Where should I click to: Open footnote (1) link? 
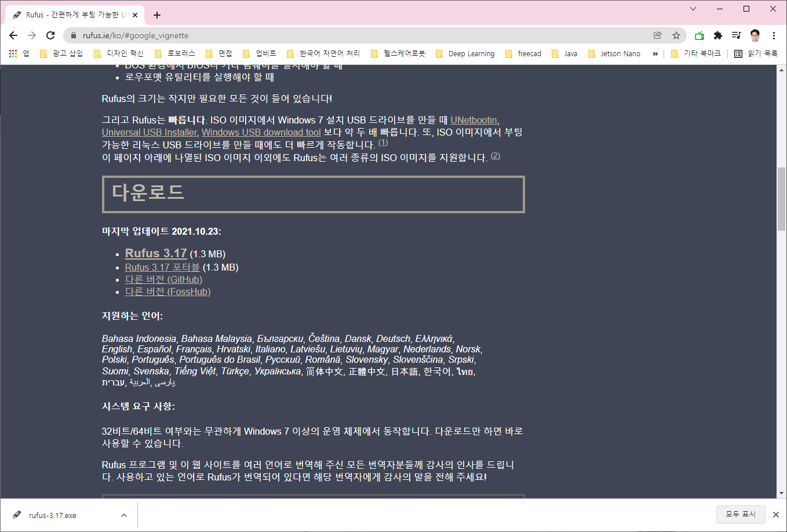click(x=383, y=143)
